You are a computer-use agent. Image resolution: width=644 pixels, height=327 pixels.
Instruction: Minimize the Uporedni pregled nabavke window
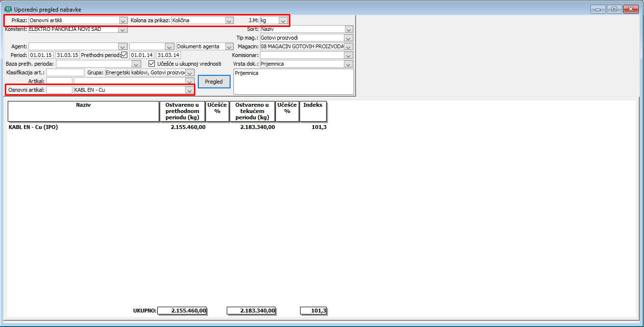tap(599, 9)
